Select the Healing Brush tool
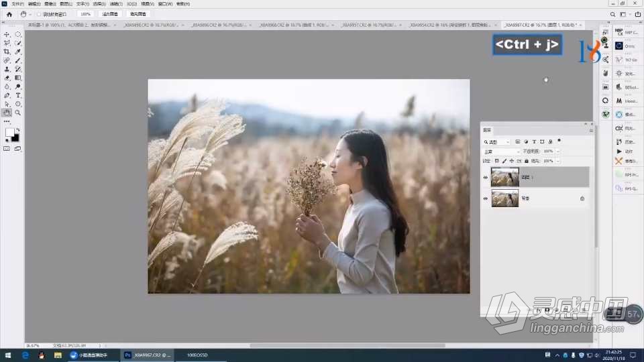The image size is (644, 362). 7,60
